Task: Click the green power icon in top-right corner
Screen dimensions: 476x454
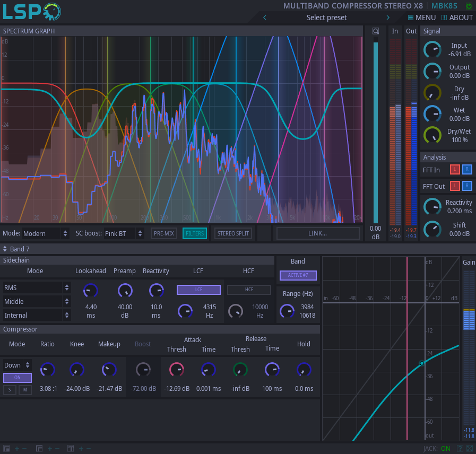Action: pyautogui.click(x=469, y=5)
